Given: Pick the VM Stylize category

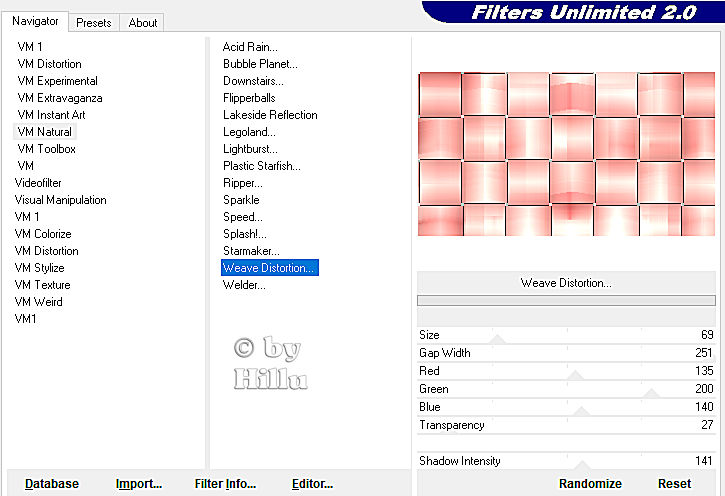Looking at the screenshot, I should coord(39,268).
